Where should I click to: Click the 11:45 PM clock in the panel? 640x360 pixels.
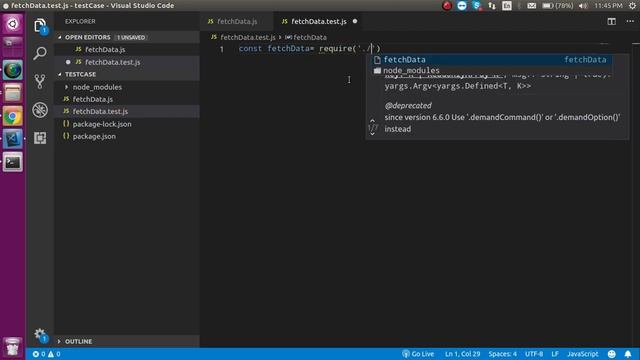(608, 6)
